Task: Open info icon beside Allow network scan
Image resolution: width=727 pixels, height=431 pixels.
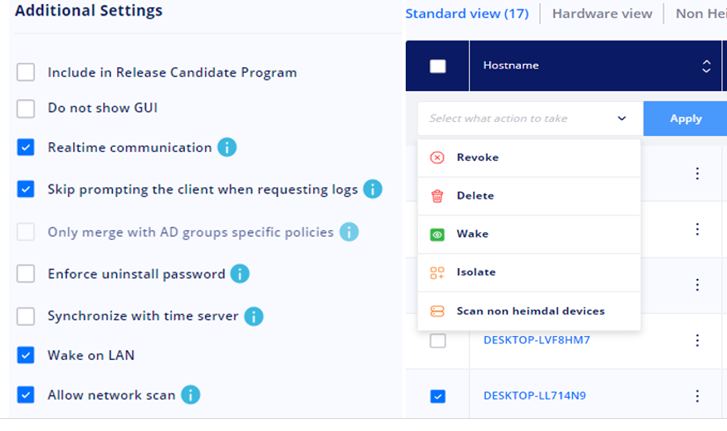Action: [x=190, y=395]
